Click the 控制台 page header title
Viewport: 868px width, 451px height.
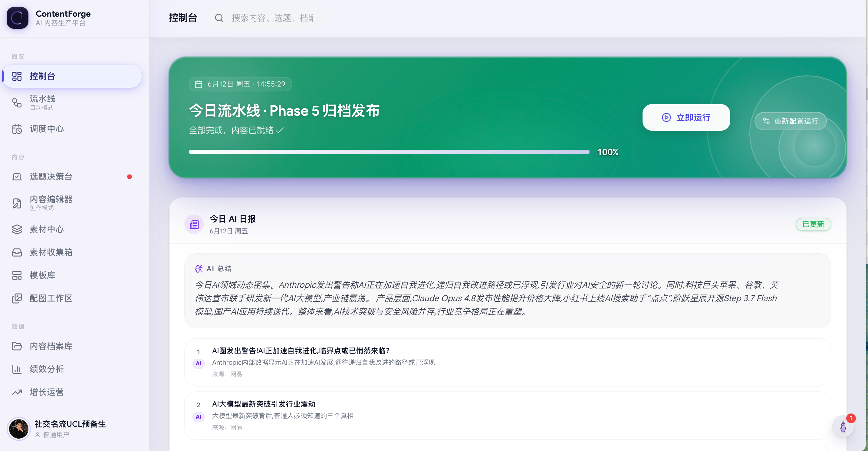[183, 18]
